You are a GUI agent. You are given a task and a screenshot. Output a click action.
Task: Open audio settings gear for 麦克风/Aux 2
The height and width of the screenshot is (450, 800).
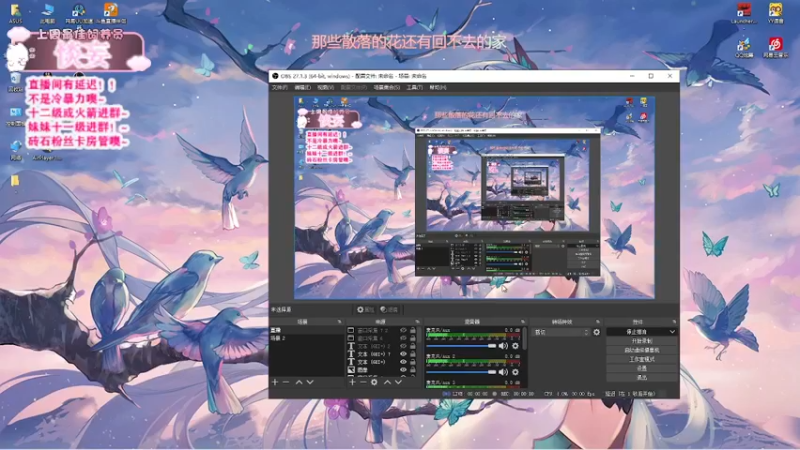(515, 372)
